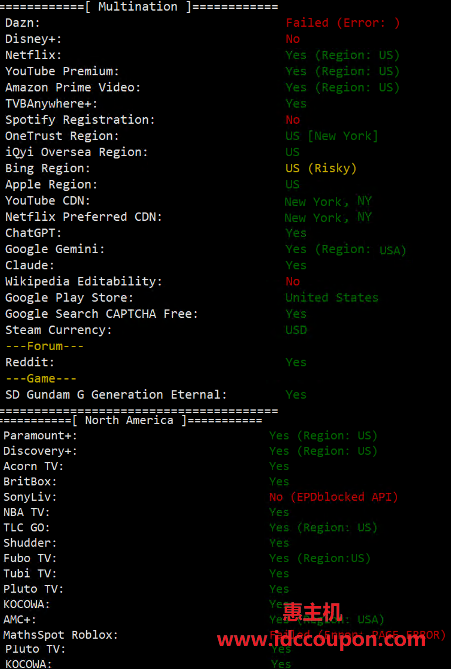Click the Wikipedia Editability No result
451x669 pixels.
293,282
